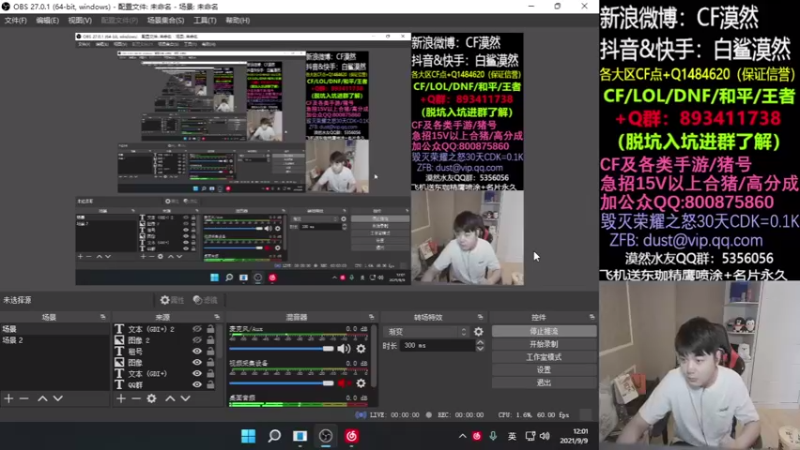Screen dimensions: 800x450
Task: Expand hidden system tray icons chevron
Action: tap(462, 436)
